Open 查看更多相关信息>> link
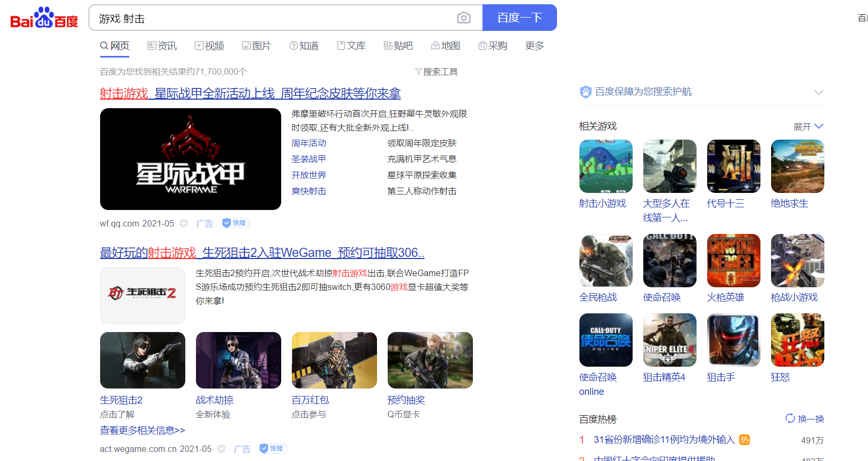 [x=143, y=431]
